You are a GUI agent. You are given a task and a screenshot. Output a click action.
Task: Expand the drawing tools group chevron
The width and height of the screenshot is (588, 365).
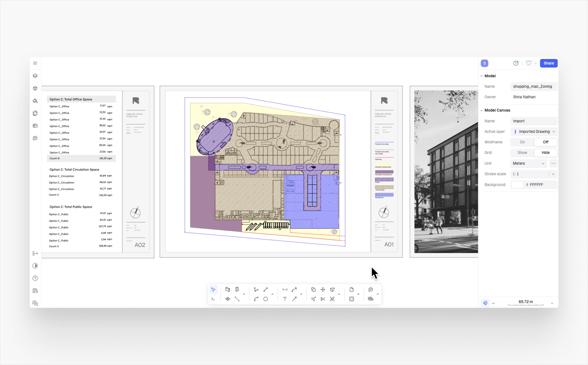point(272,294)
